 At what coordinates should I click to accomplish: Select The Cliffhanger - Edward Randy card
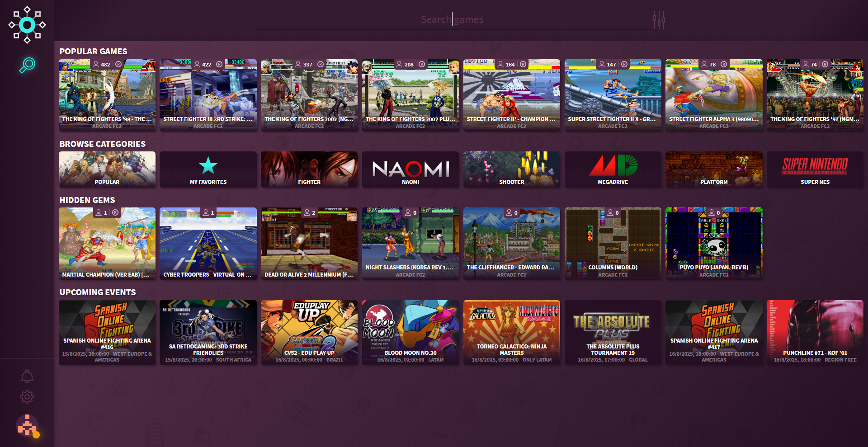pos(512,244)
